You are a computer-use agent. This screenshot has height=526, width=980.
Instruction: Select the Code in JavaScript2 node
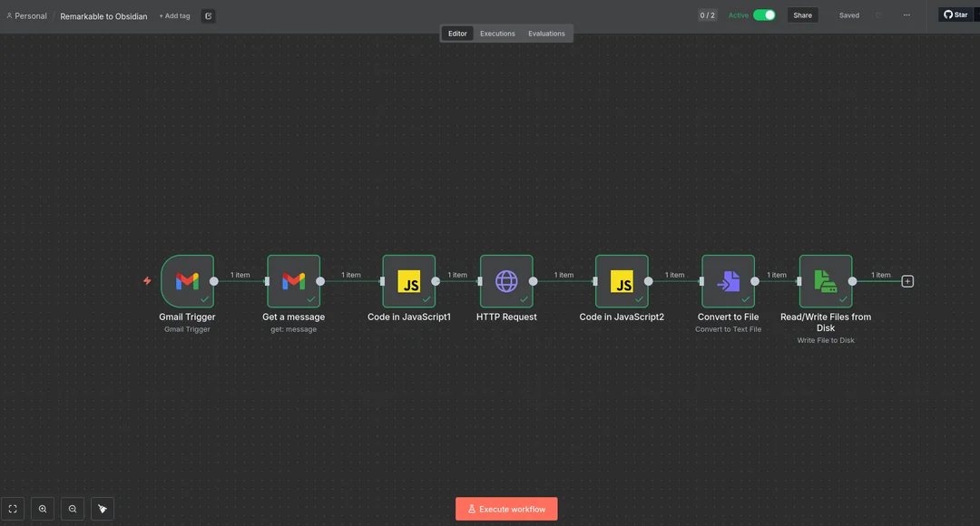click(x=622, y=281)
